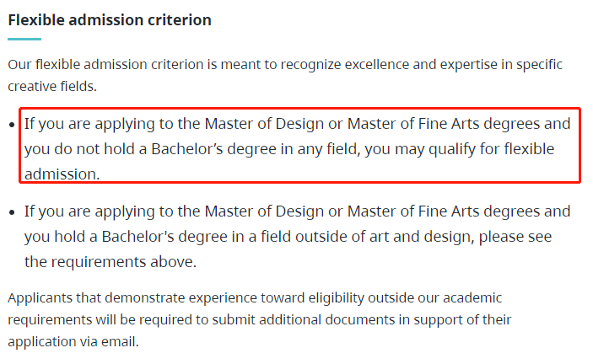Click the red-highlighted bullet about flexible admission
The width and height of the screenshot is (593, 364).
[x=297, y=149]
